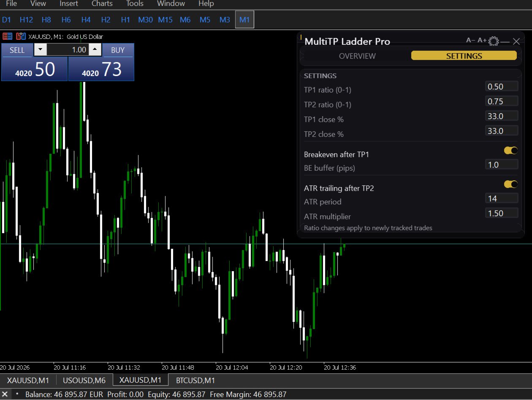Set timeframe to D1
Screen dimensions: 532x400
[x=7, y=19]
